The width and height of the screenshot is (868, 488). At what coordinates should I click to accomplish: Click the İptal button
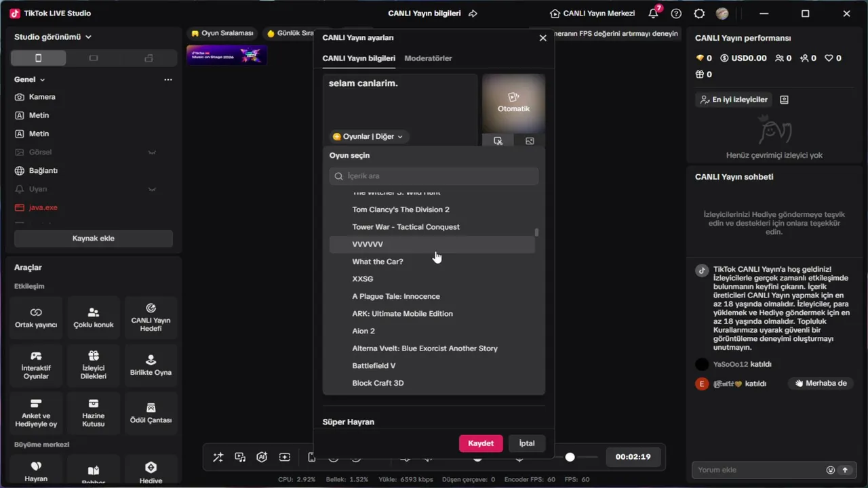527,443
